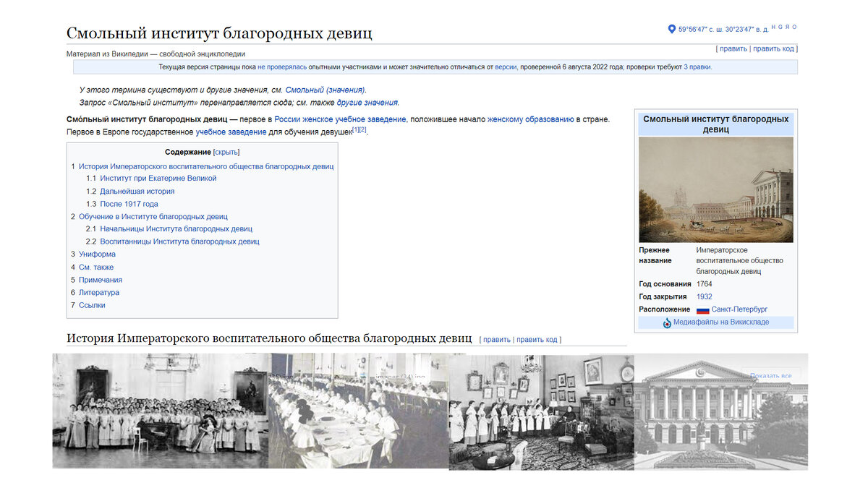Open the учебное заведение link in second sentence
Image resolution: width=868 pixels, height=488 pixels.
click(231, 132)
